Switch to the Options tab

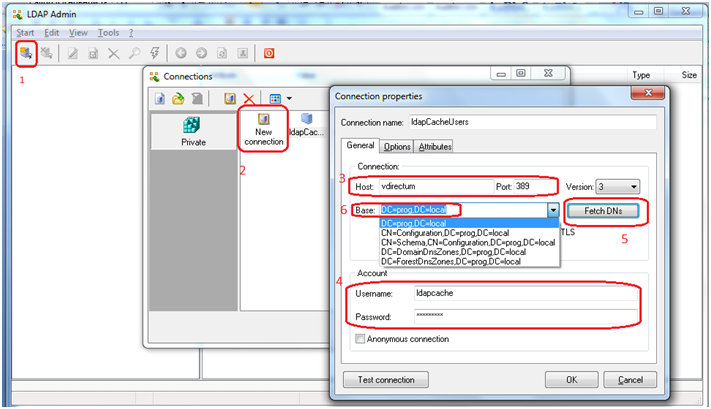[x=397, y=146]
